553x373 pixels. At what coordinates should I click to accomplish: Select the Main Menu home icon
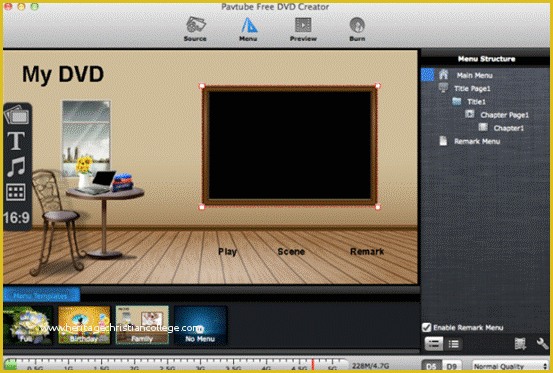443,74
